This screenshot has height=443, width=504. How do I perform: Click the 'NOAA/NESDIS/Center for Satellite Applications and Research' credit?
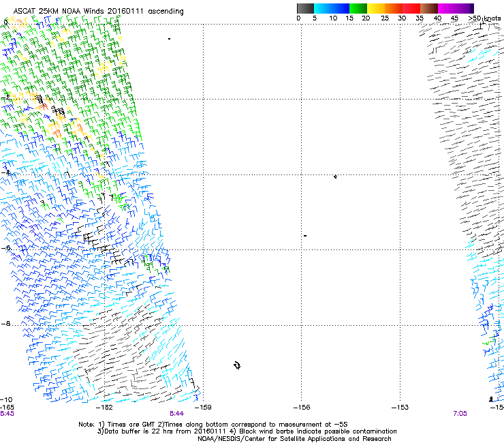294,439
